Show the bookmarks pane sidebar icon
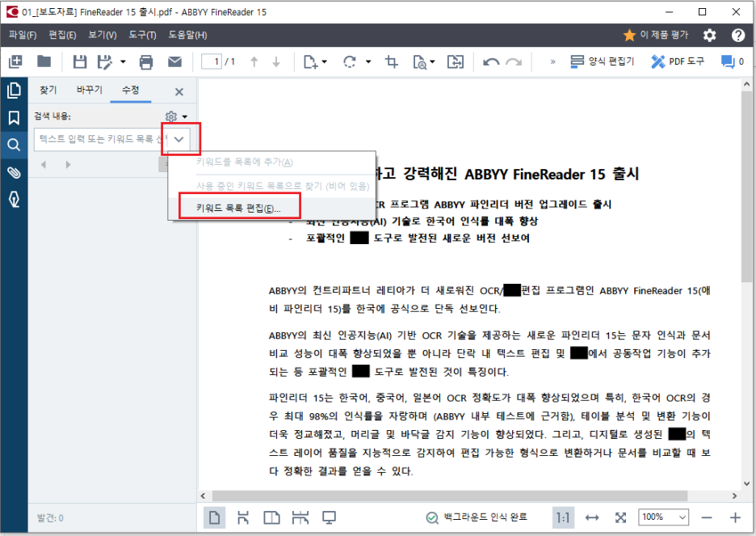The width and height of the screenshot is (756, 536). (14, 118)
